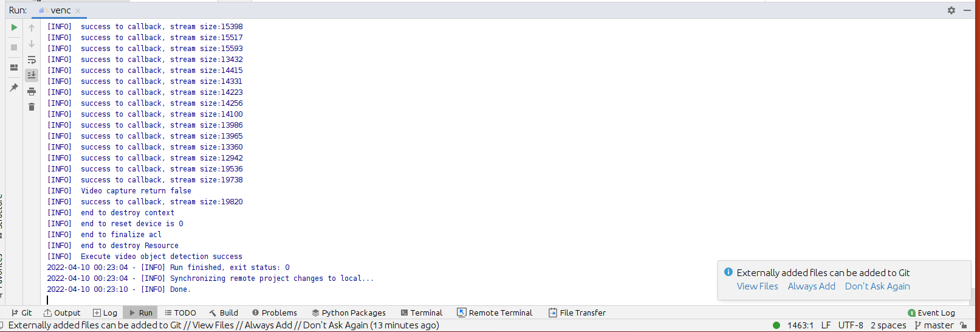Hide the Run tool window
980x332 pixels.
click(967, 10)
